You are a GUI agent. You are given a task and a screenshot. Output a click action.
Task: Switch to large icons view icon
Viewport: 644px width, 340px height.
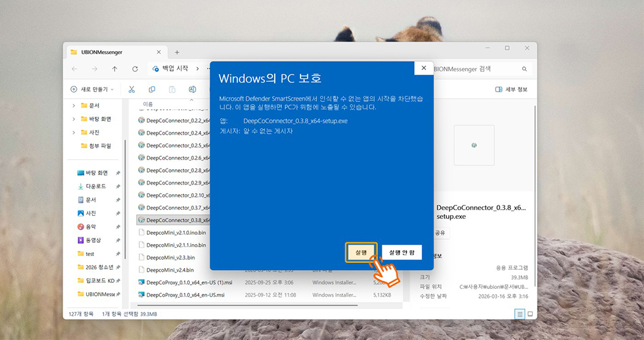point(530,314)
